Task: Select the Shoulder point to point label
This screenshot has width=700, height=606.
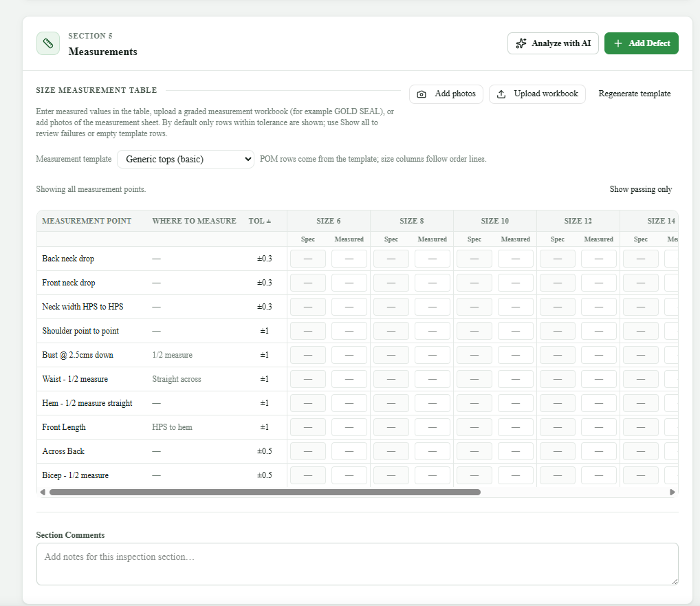Action: (x=80, y=331)
